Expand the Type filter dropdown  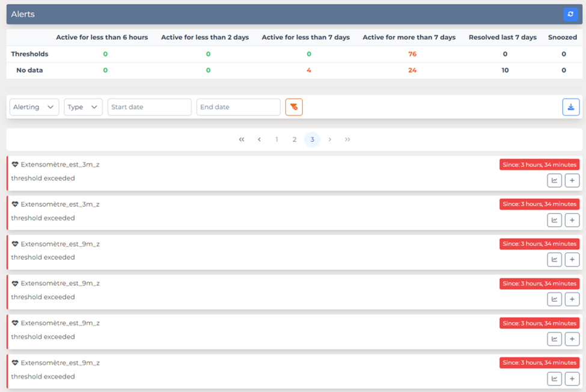pos(83,107)
